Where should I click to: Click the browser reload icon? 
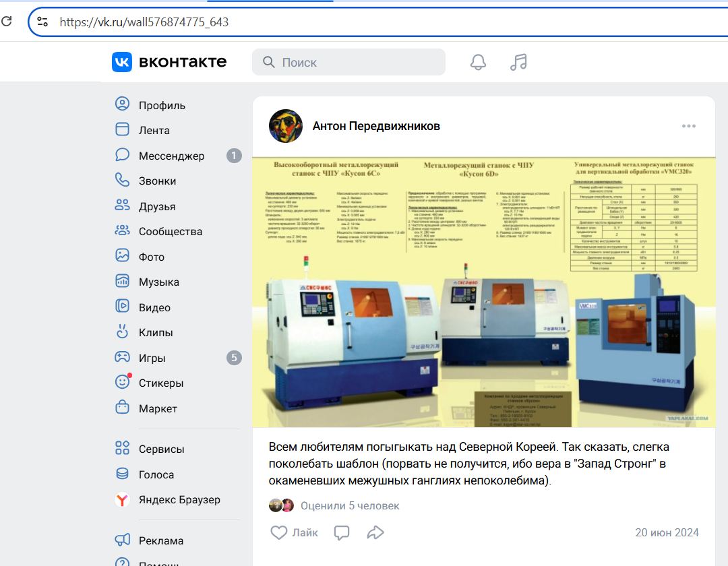[7, 22]
